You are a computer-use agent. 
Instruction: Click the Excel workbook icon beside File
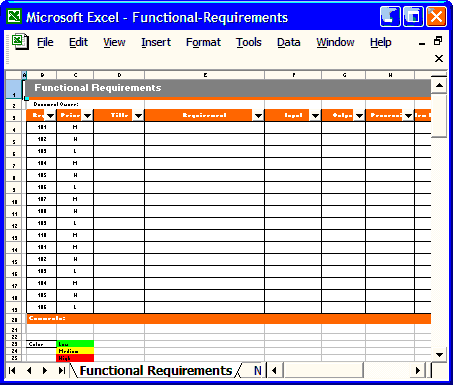pyautogui.click(x=20, y=42)
